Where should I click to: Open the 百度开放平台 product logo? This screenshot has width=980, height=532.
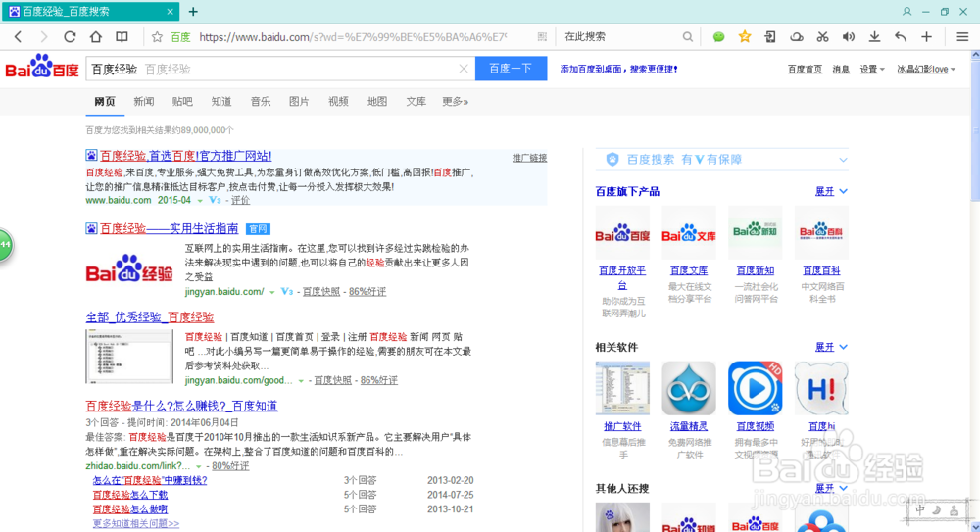(x=622, y=232)
